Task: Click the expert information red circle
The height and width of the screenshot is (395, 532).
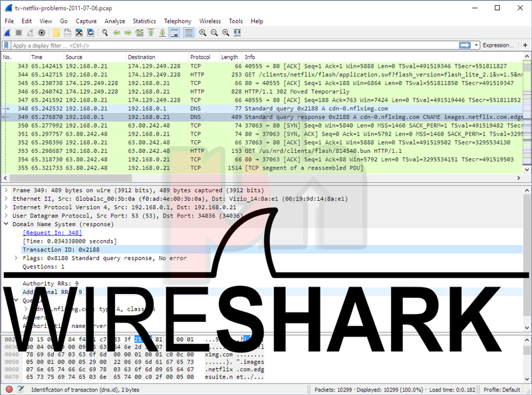Action: [x=9, y=389]
